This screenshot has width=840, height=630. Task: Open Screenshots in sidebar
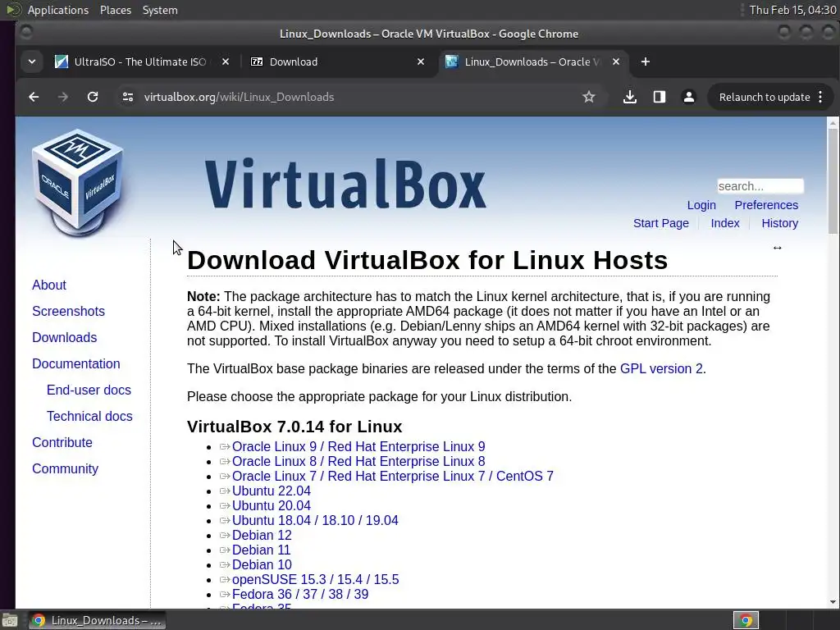coord(68,311)
